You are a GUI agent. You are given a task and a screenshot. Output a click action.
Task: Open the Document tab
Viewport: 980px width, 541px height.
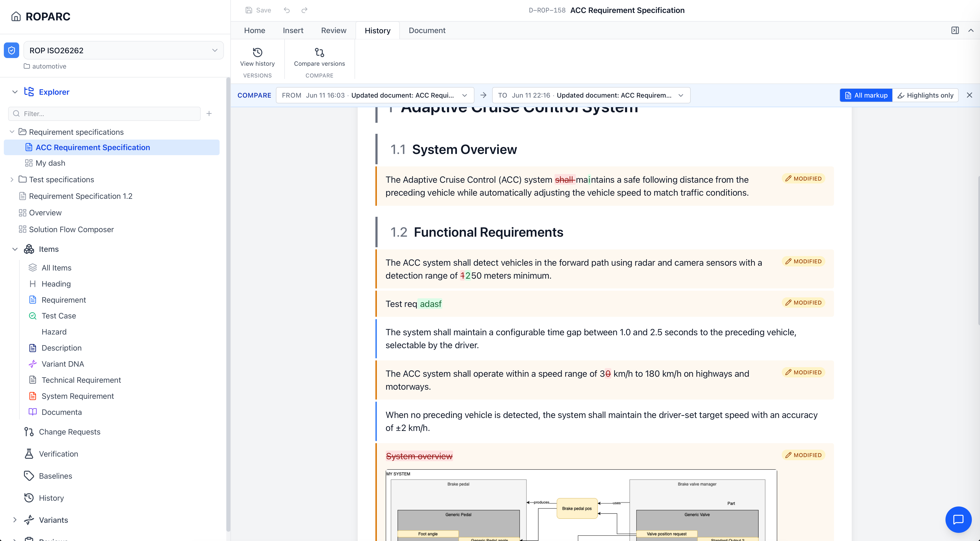coord(427,30)
